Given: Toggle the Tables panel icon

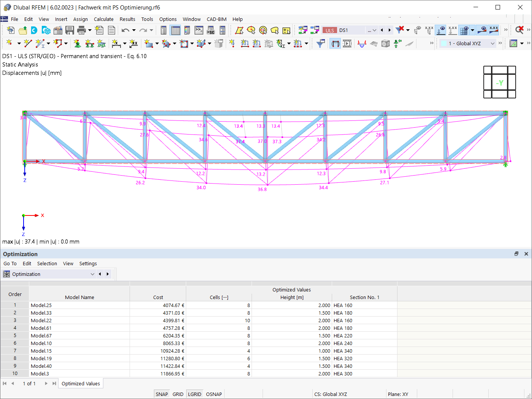Looking at the screenshot, I should coord(175,30).
